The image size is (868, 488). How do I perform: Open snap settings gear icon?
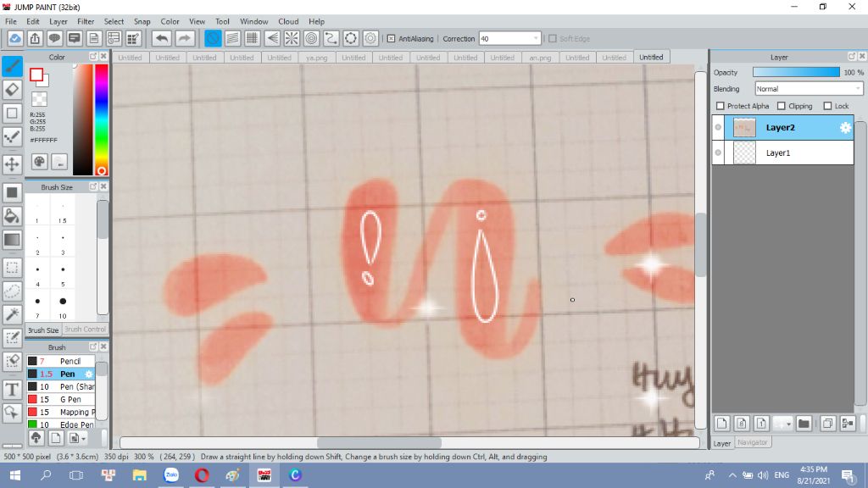click(370, 39)
